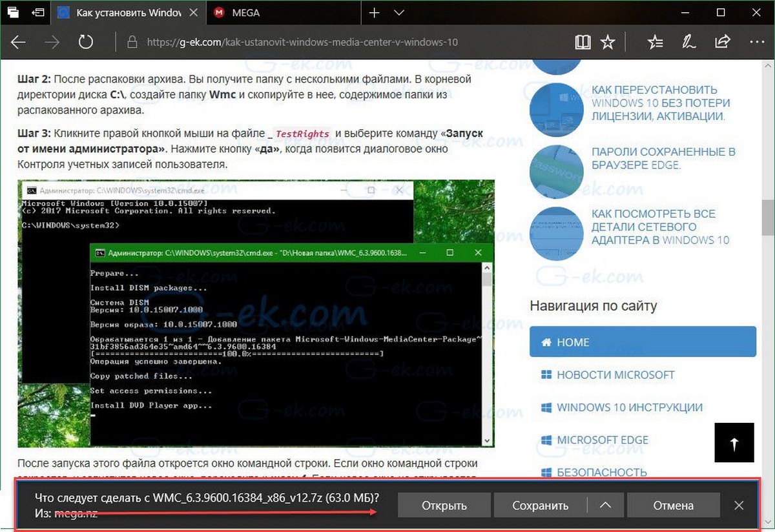Click the page vertical scrollbar thumb
The height and width of the screenshot is (532, 775).
coord(768,218)
